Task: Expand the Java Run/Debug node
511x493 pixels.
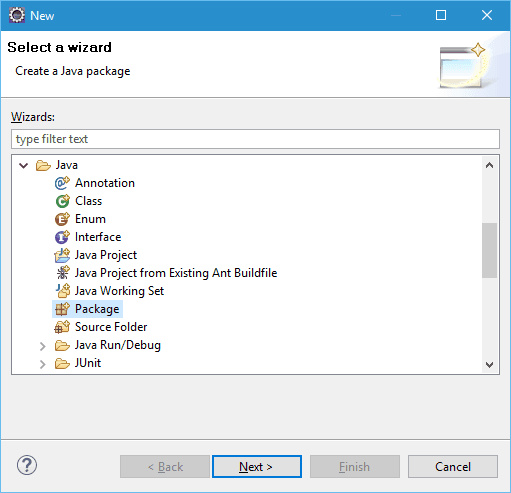Action: tap(42, 346)
